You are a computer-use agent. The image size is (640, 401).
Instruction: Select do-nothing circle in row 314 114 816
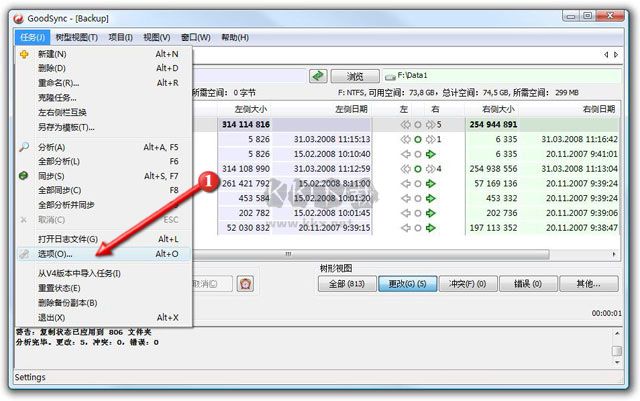pyautogui.click(x=418, y=125)
